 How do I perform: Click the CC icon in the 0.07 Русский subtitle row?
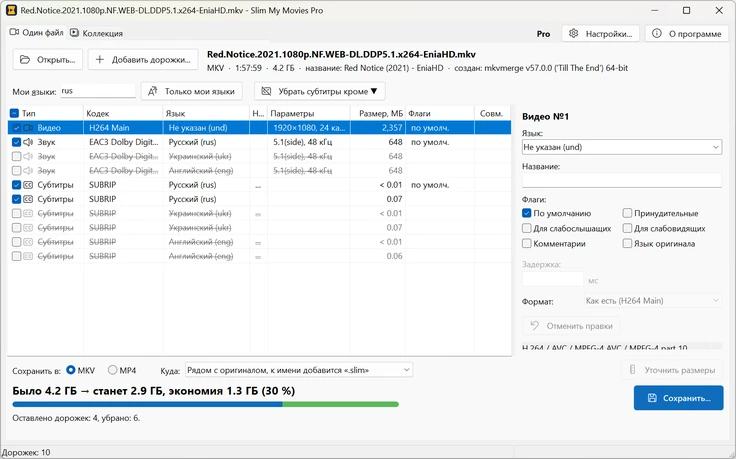coord(28,199)
